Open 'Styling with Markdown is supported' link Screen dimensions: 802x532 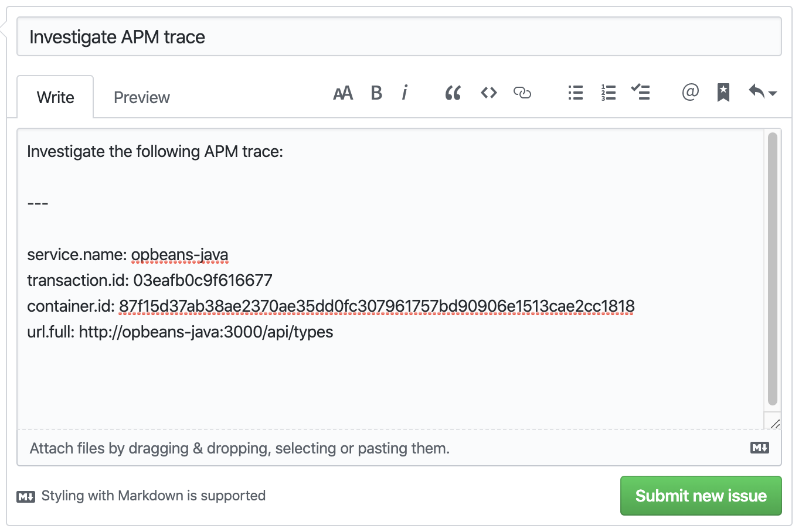(153, 496)
